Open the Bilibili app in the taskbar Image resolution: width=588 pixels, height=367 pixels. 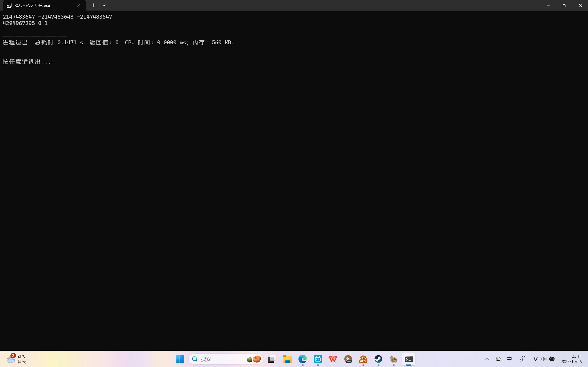318,359
